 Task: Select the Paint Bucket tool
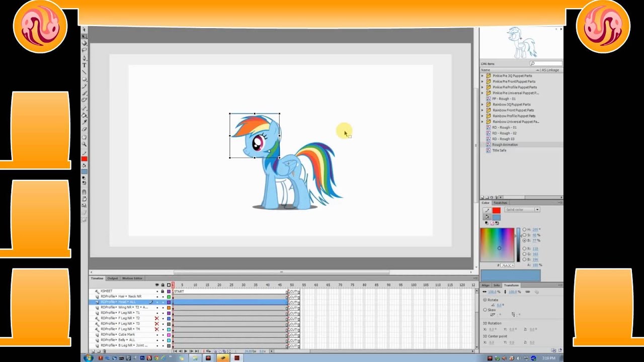coord(85,115)
